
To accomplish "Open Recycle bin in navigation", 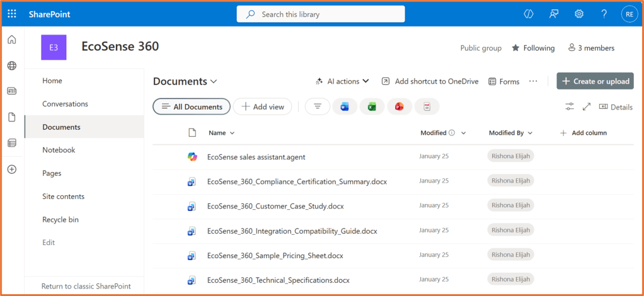I will pyautogui.click(x=60, y=220).
